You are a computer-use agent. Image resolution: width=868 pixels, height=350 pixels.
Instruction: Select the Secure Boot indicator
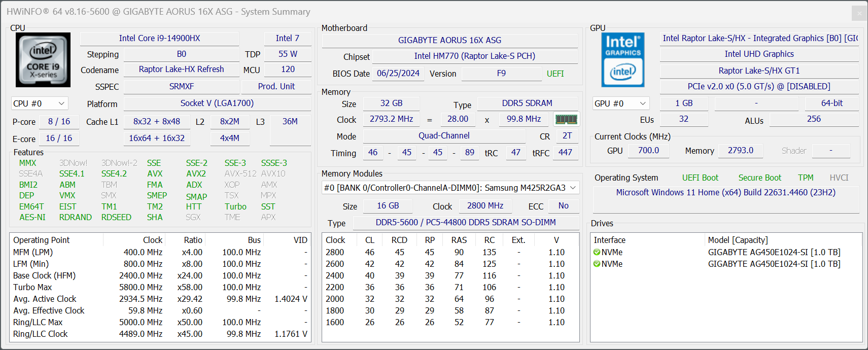759,178
